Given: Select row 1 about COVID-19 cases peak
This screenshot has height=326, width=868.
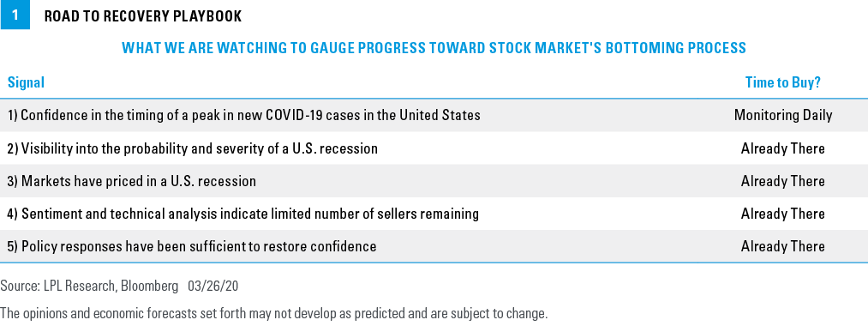Looking at the screenshot, I should click(x=434, y=115).
